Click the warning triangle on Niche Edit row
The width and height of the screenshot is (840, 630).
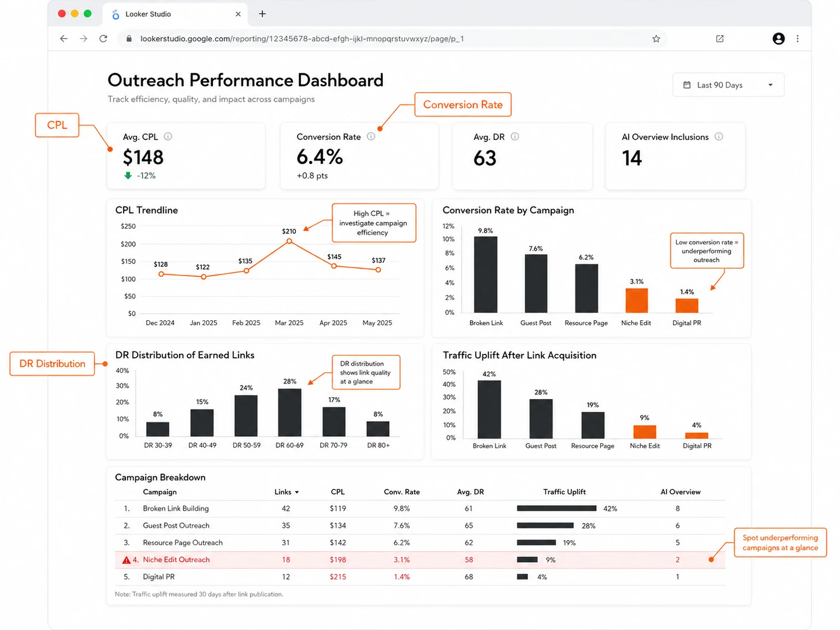click(126, 560)
